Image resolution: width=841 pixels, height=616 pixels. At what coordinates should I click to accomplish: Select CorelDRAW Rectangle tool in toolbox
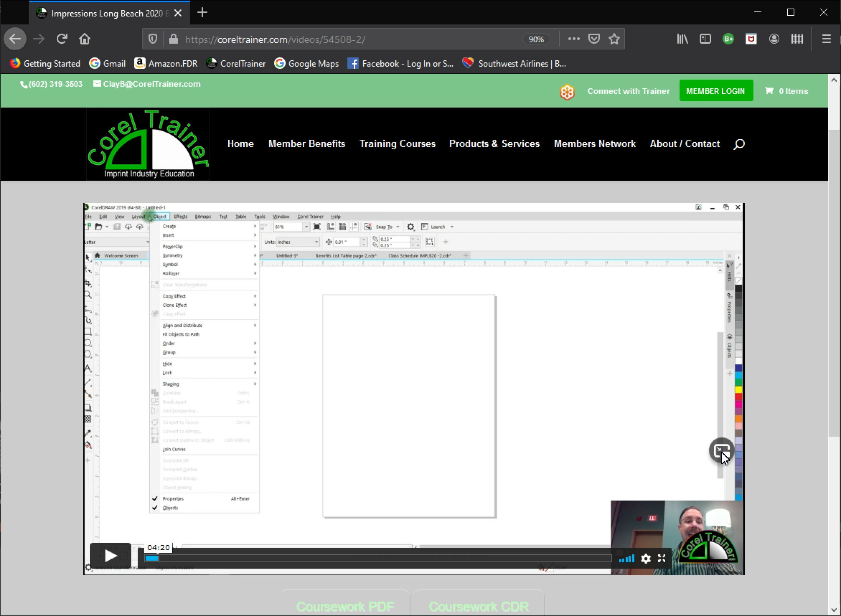pyautogui.click(x=88, y=331)
